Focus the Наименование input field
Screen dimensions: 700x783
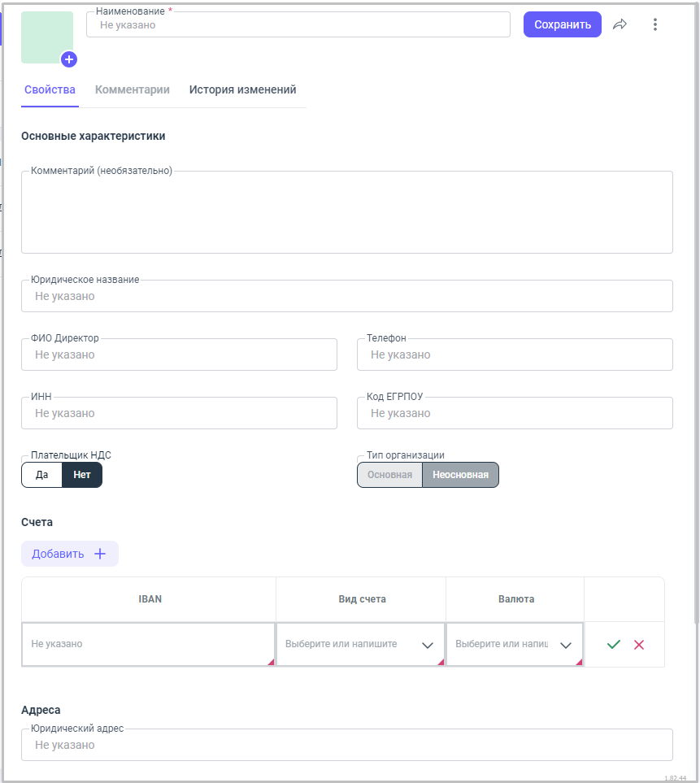(x=298, y=25)
